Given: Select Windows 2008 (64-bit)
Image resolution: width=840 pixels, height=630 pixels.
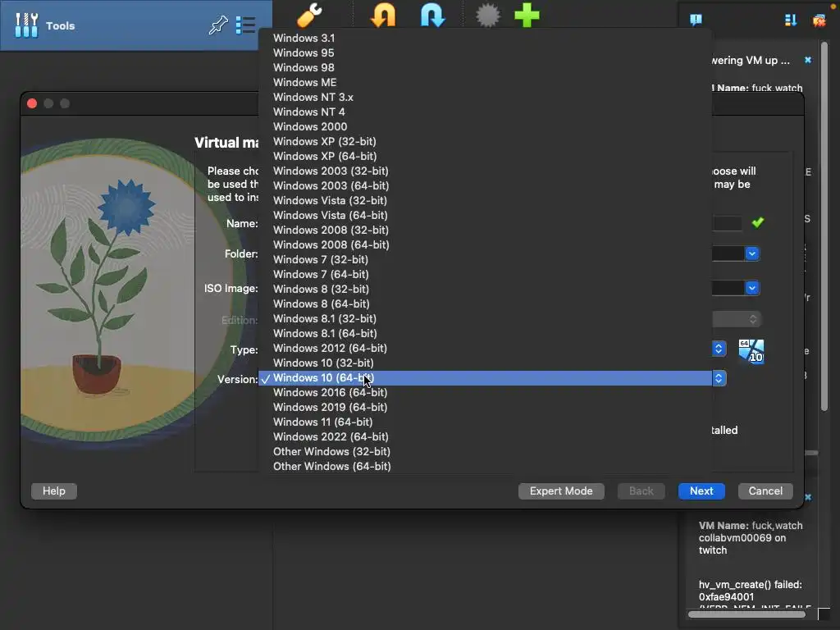Looking at the screenshot, I should (485, 244).
